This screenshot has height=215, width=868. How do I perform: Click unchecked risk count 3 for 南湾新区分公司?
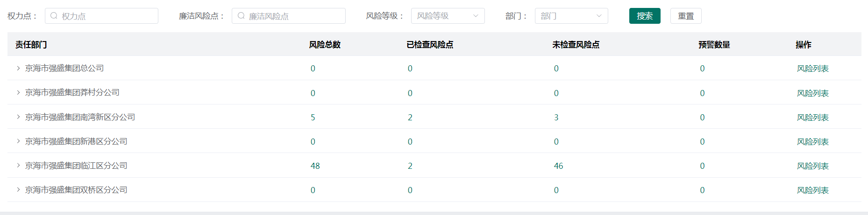(x=556, y=118)
